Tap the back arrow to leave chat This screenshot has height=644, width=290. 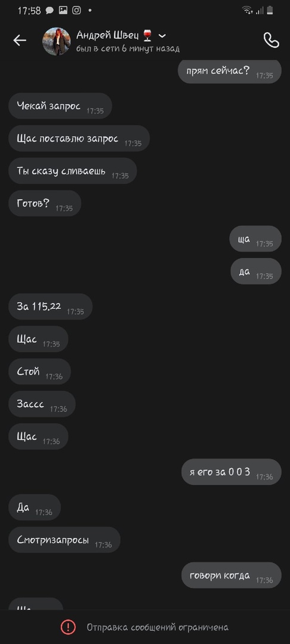coord(20,41)
